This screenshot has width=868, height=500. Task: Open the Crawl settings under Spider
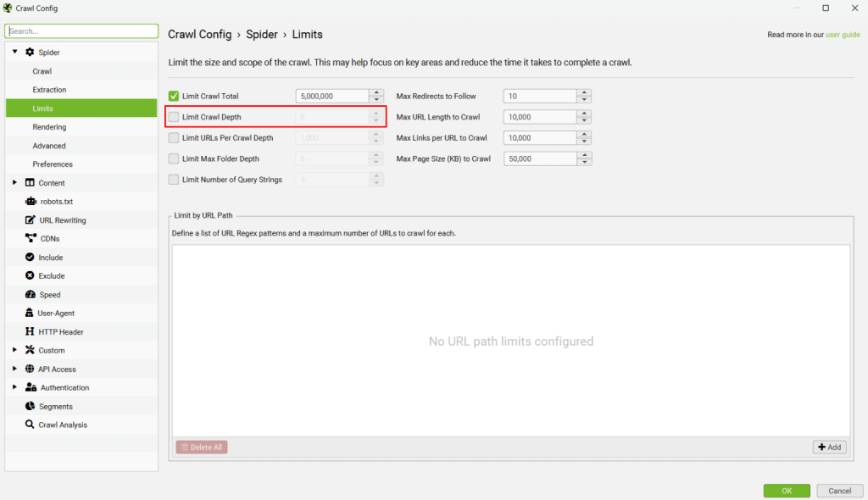[81, 71]
